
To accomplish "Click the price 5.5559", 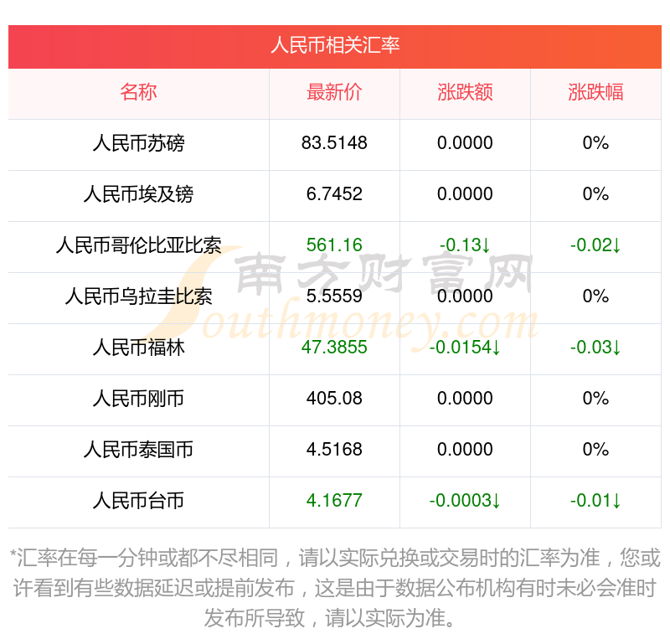I will coord(334,296).
